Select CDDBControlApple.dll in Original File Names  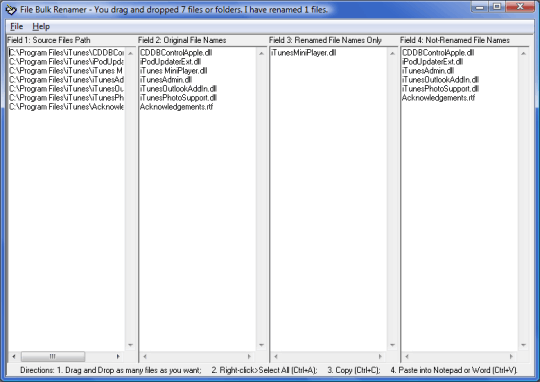[176, 53]
